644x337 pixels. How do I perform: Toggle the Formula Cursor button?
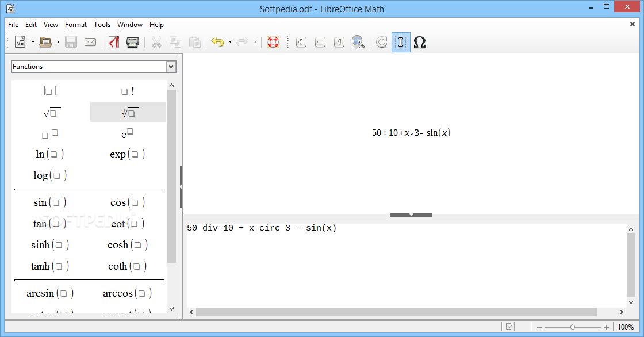tap(401, 42)
